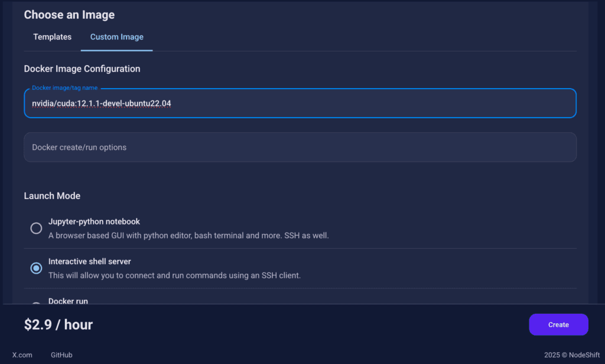Open the GitHub footer link
Image resolution: width=605 pixels, height=364 pixels.
61,355
